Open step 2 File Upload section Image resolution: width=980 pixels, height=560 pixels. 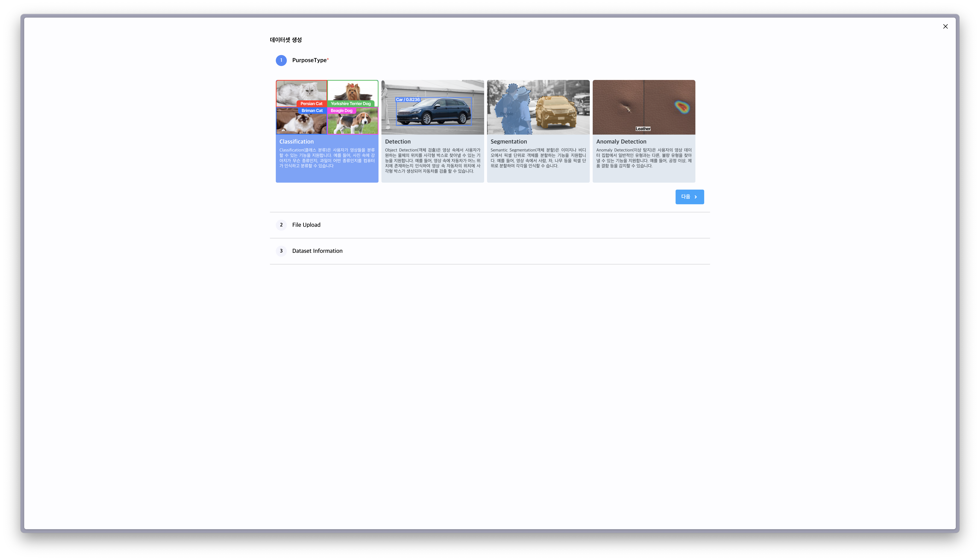click(x=490, y=225)
